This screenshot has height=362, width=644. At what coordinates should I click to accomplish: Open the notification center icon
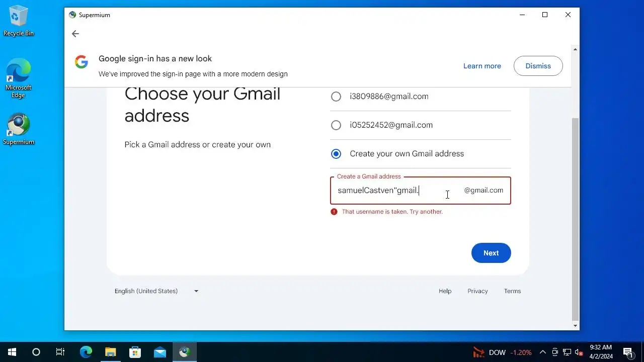[628, 352]
